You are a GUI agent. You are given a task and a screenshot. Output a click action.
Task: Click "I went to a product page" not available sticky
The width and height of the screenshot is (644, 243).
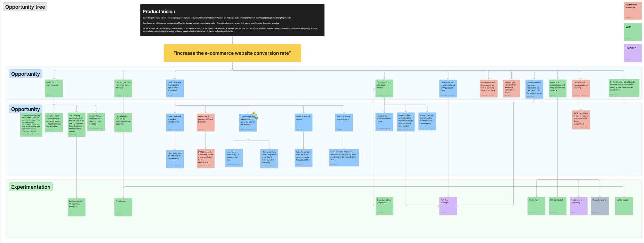pyautogui.click(x=557, y=88)
